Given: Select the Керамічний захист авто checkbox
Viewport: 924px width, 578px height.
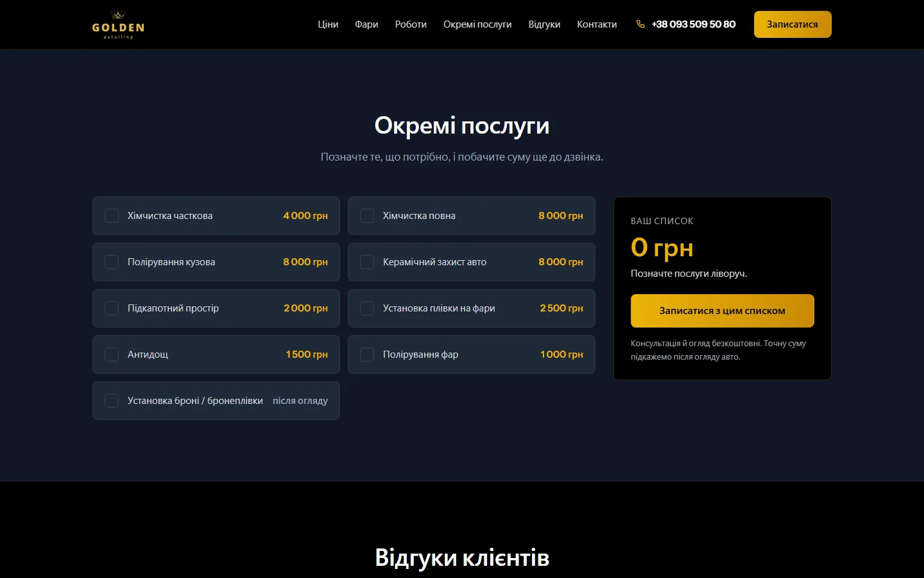Looking at the screenshot, I should pos(367,262).
